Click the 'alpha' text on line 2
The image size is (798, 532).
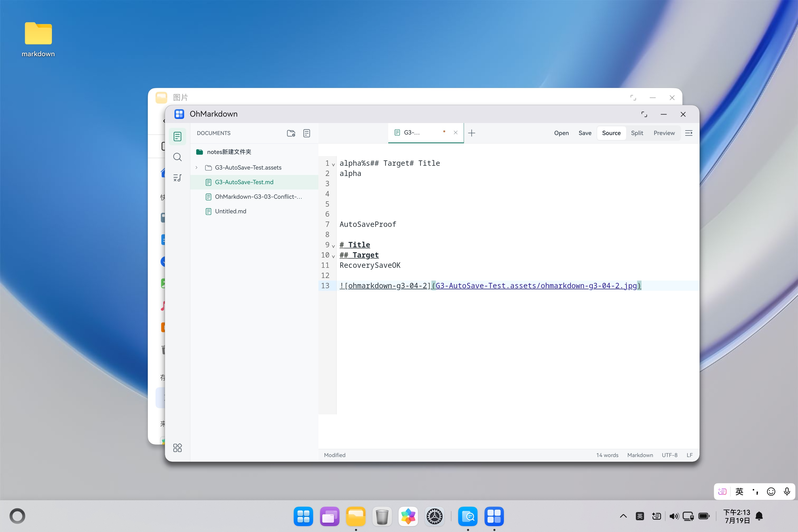[350, 173]
